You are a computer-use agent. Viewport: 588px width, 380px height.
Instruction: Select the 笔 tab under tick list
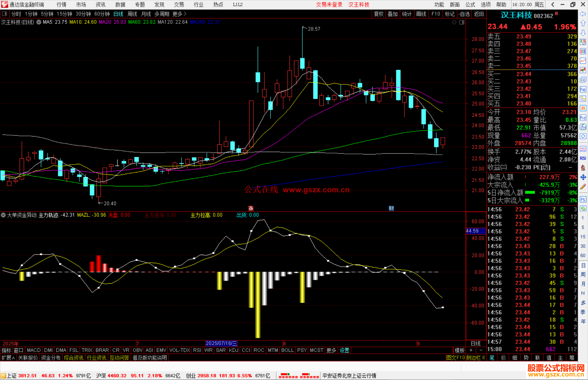pos(492,358)
